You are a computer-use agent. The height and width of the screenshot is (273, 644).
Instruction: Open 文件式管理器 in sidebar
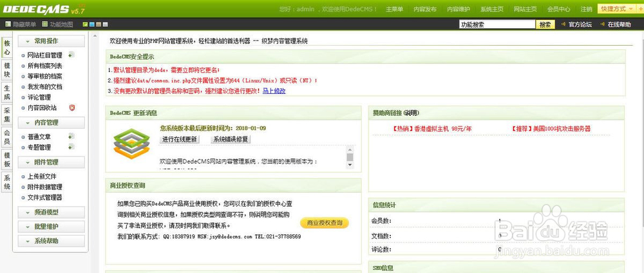click(x=45, y=198)
